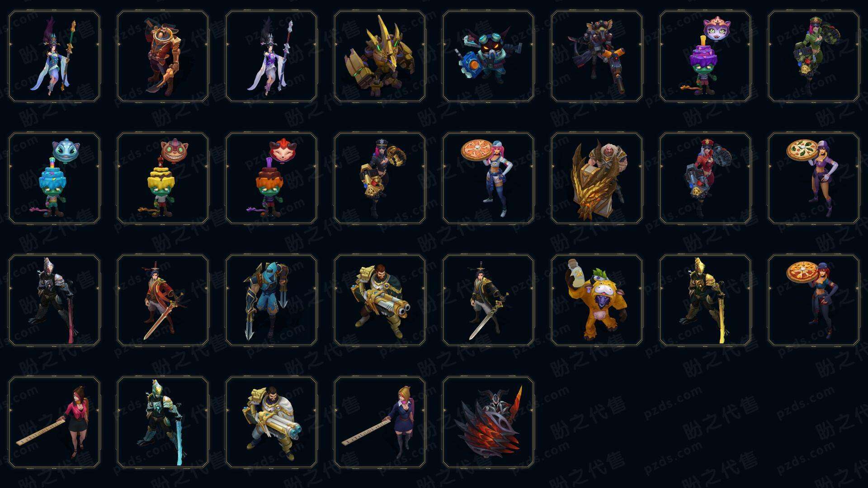This screenshot has height=488, width=868.
Task: Choose the purple-cap pizza delivery Sivir skin
Action: (814, 178)
